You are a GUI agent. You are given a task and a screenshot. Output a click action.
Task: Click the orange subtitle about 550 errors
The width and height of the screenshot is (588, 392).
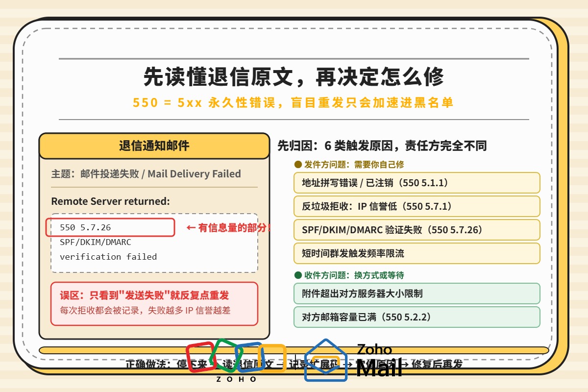[293, 102]
